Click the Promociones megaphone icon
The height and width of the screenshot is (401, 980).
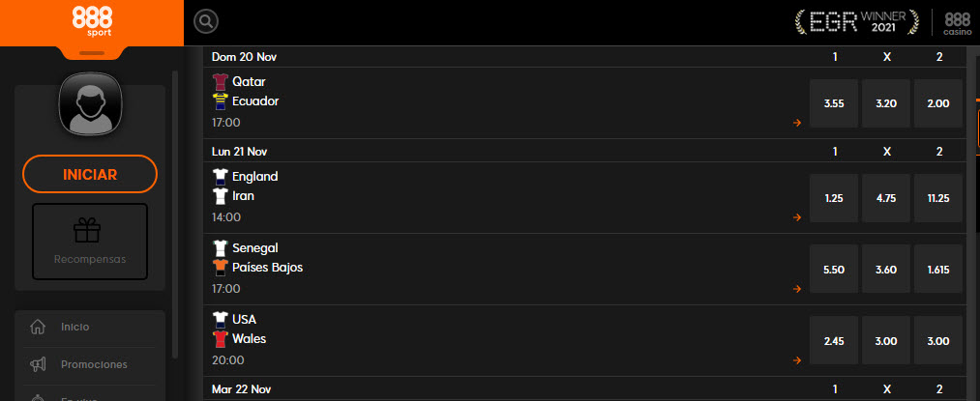39,364
